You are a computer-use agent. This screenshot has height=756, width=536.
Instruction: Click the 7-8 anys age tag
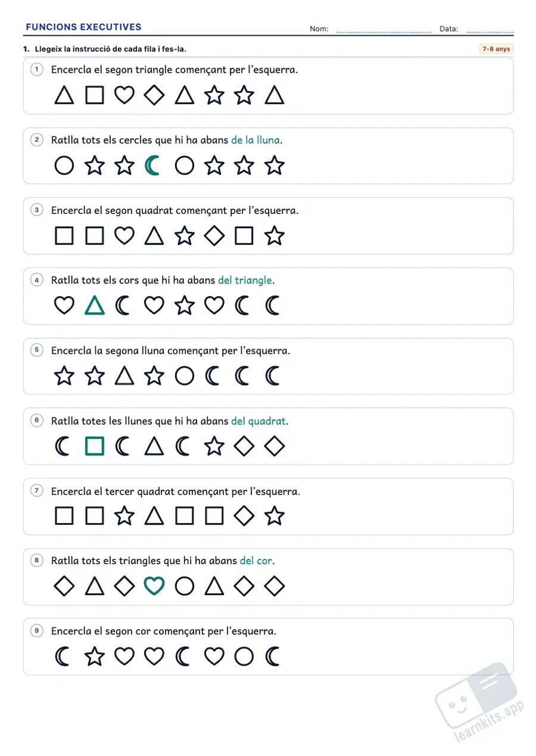[496, 49]
